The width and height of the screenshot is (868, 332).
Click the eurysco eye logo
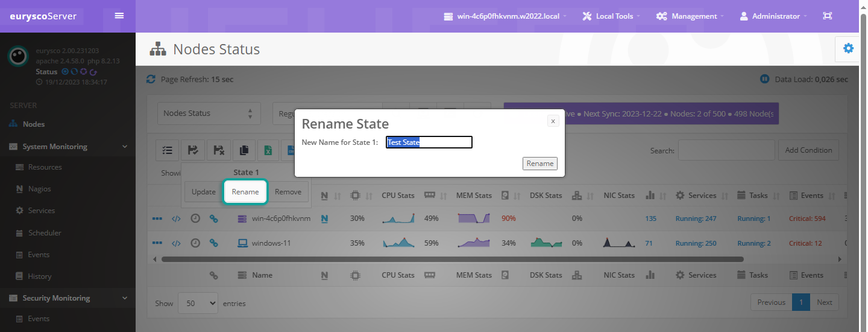18,56
